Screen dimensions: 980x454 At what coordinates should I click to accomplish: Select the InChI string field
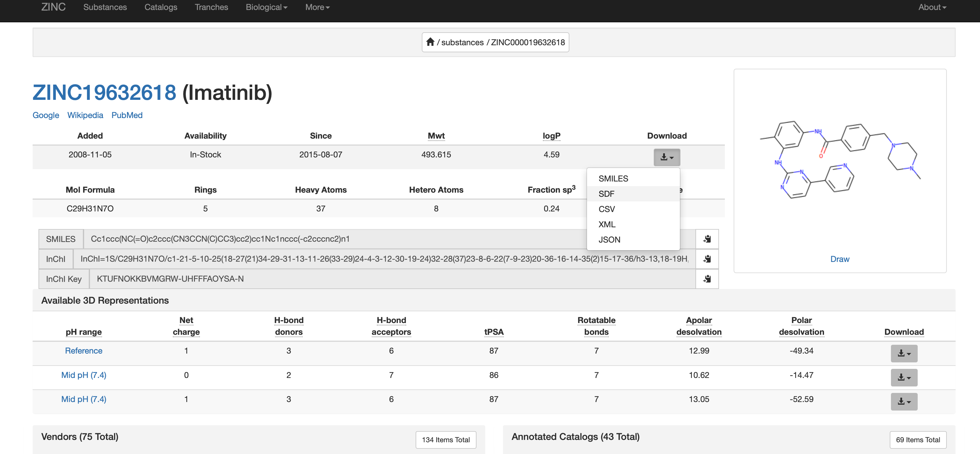[x=384, y=259]
